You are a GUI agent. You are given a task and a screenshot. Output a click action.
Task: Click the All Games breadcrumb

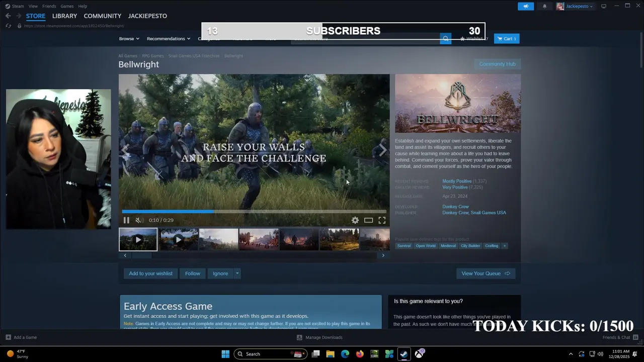[128, 56]
